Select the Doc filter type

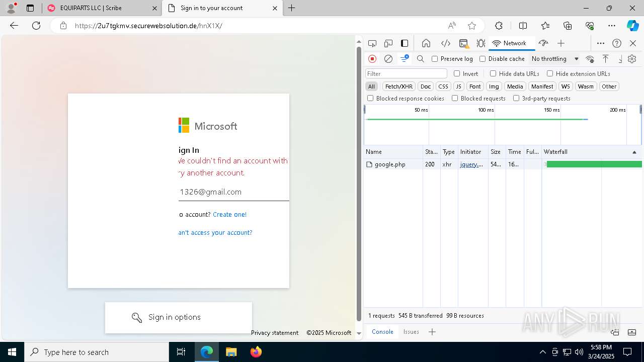[426, 86]
